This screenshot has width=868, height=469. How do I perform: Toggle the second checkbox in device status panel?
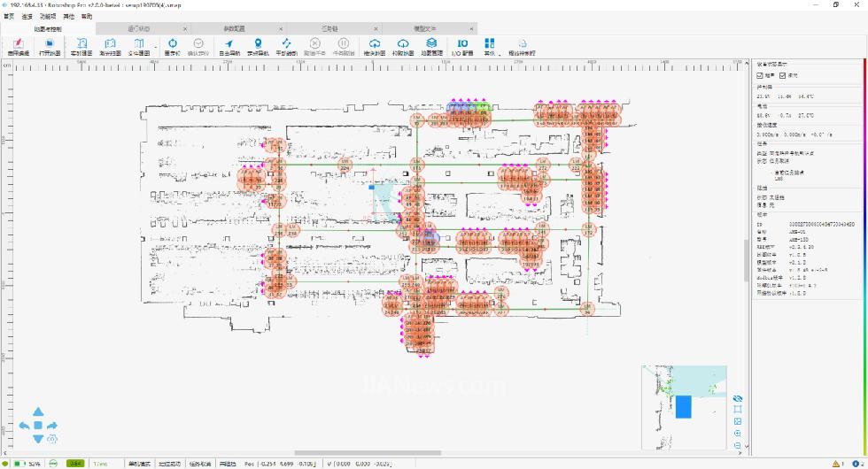tap(780, 75)
